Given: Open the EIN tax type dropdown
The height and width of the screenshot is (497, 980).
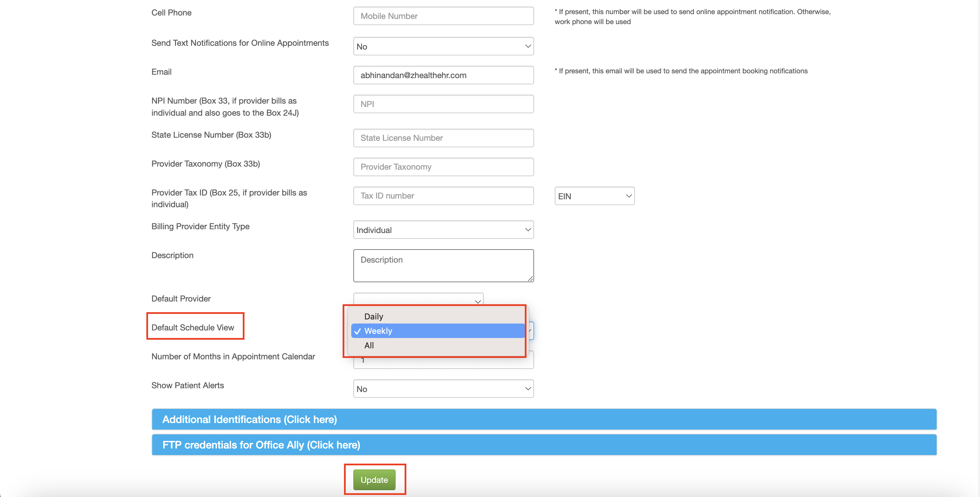Looking at the screenshot, I should click(594, 196).
